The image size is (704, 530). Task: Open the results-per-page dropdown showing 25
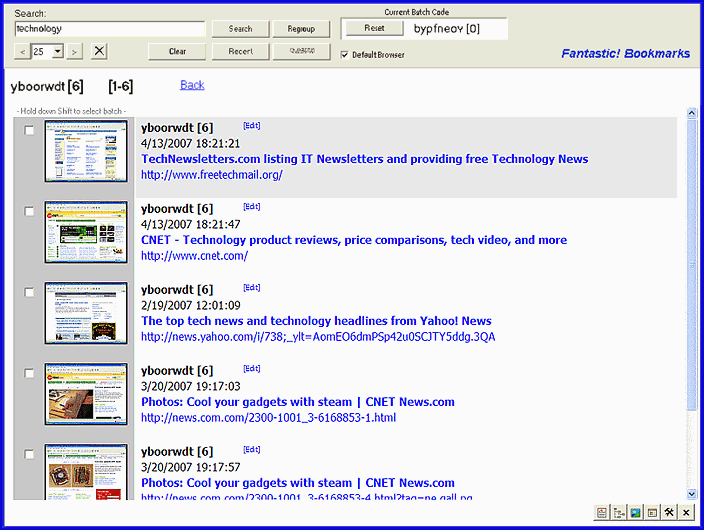click(57, 51)
